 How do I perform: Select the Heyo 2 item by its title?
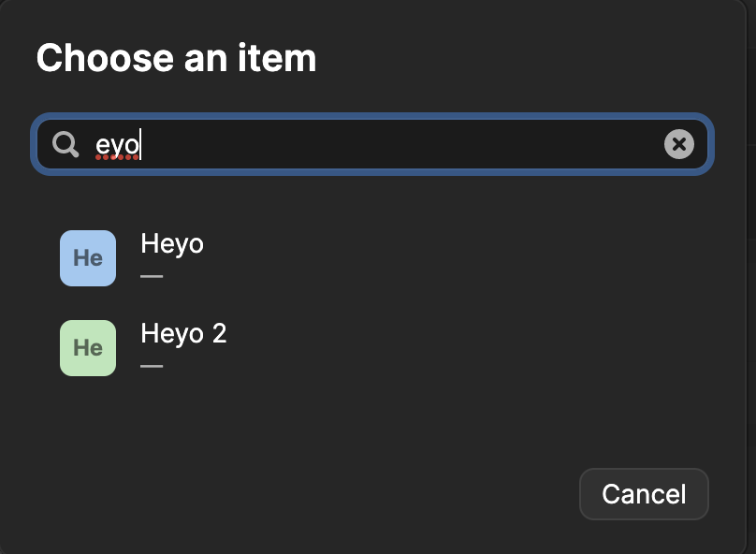click(x=183, y=334)
